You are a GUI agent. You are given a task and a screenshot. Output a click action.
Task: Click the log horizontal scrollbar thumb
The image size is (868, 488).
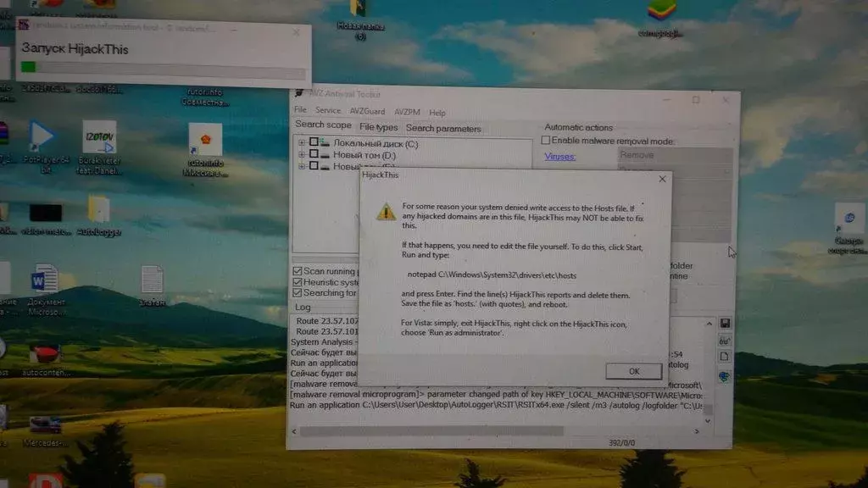[431, 430]
